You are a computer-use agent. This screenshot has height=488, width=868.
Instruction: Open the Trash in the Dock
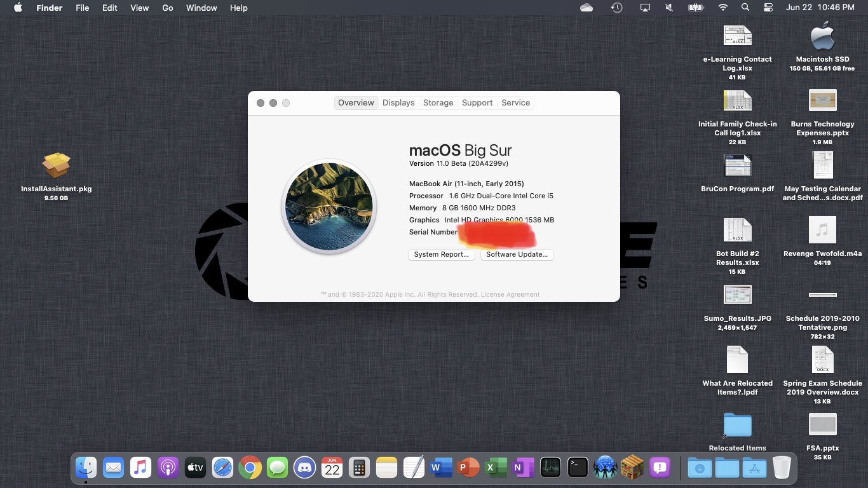[x=782, y=468]
